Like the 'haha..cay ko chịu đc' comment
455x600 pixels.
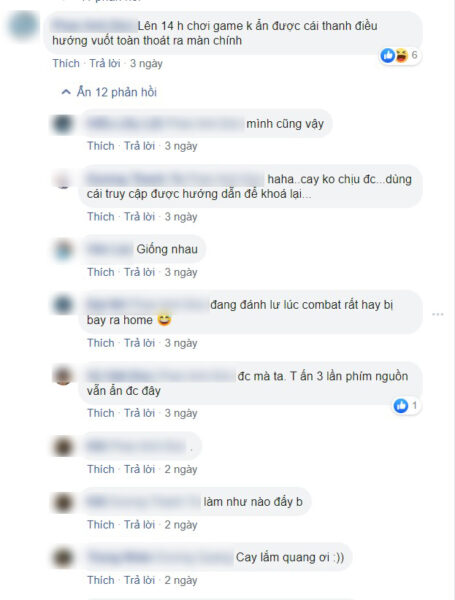[x=101, y=217]
